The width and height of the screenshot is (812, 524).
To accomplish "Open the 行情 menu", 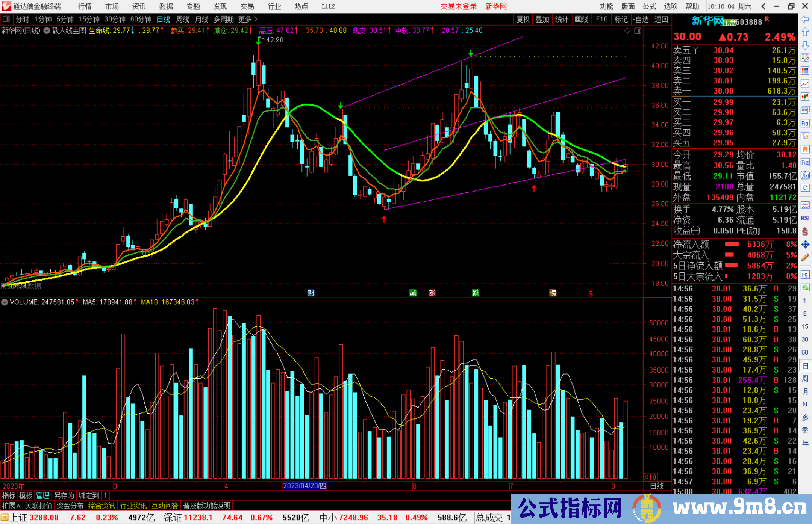I will [x=85, y=6].
